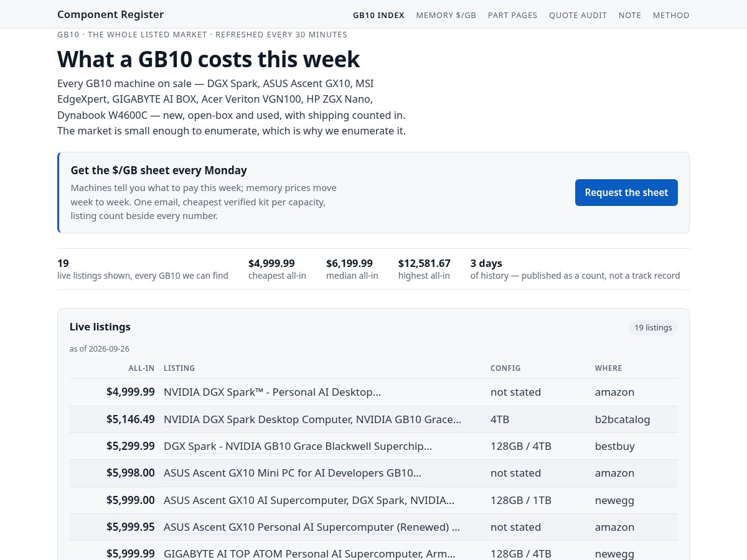Open Note nav item
Viewport: 747px width, 560px height.
(630, 15)
